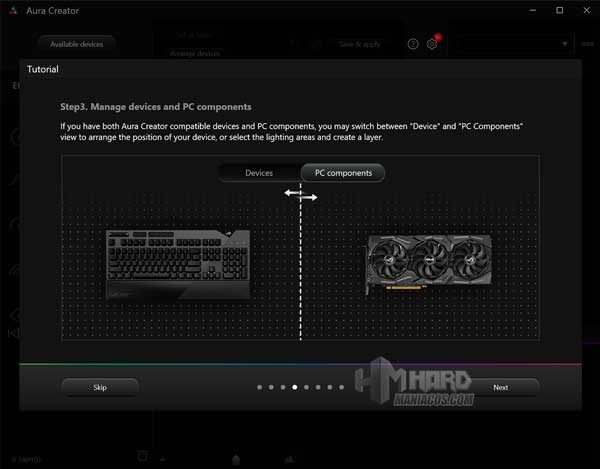Viewport: 600px width, 469px height.
Task: Jump to second tutorial page dot
Action: 271,387
